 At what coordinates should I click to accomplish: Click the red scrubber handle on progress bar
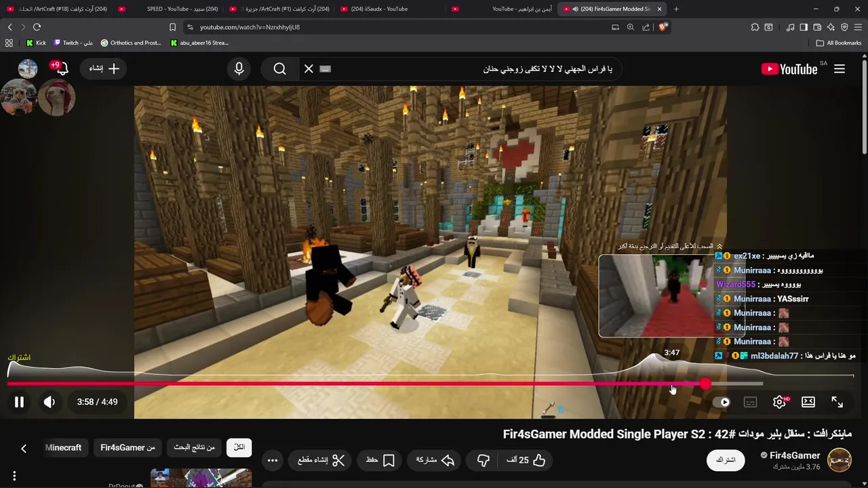pyautogui.click(x=706, y=384)
